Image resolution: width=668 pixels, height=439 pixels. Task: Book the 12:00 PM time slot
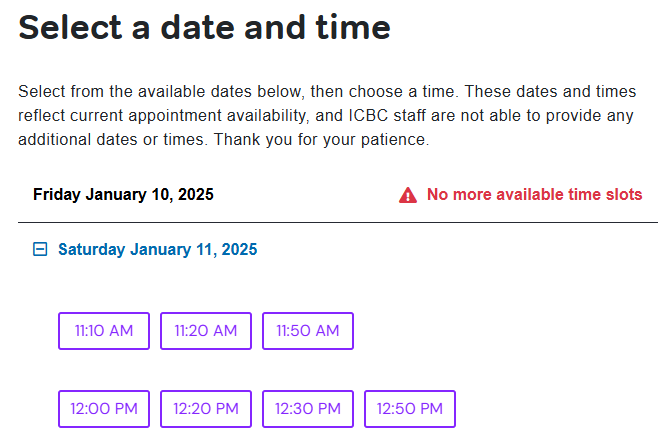104,408
